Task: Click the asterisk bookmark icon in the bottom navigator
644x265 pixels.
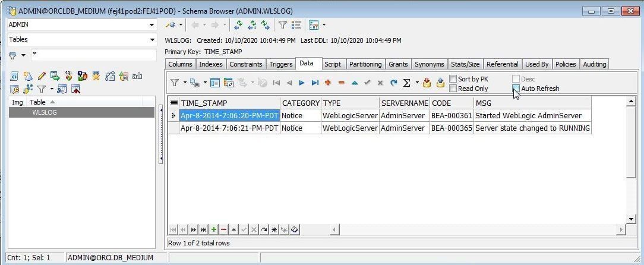Action: (274, 230)
